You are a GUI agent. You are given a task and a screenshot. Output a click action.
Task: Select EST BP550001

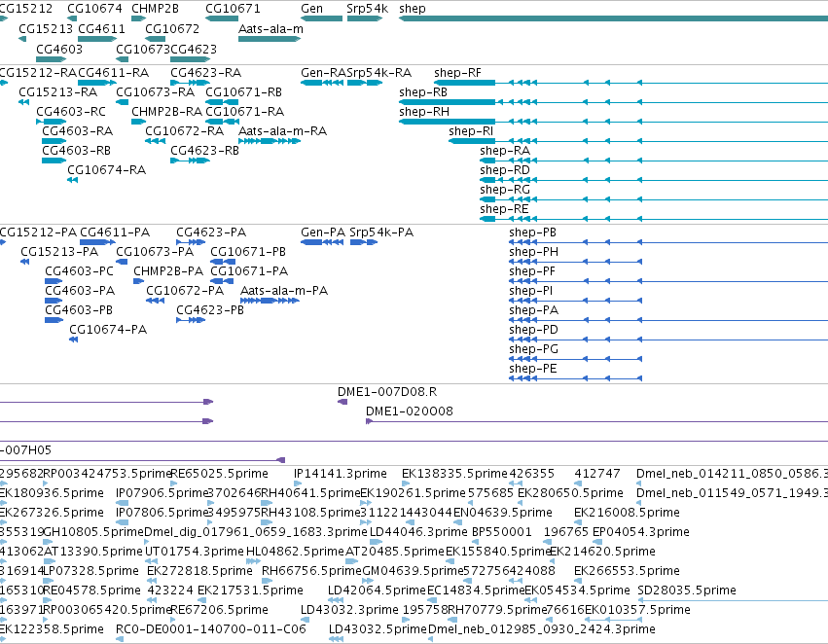[502, 532]
